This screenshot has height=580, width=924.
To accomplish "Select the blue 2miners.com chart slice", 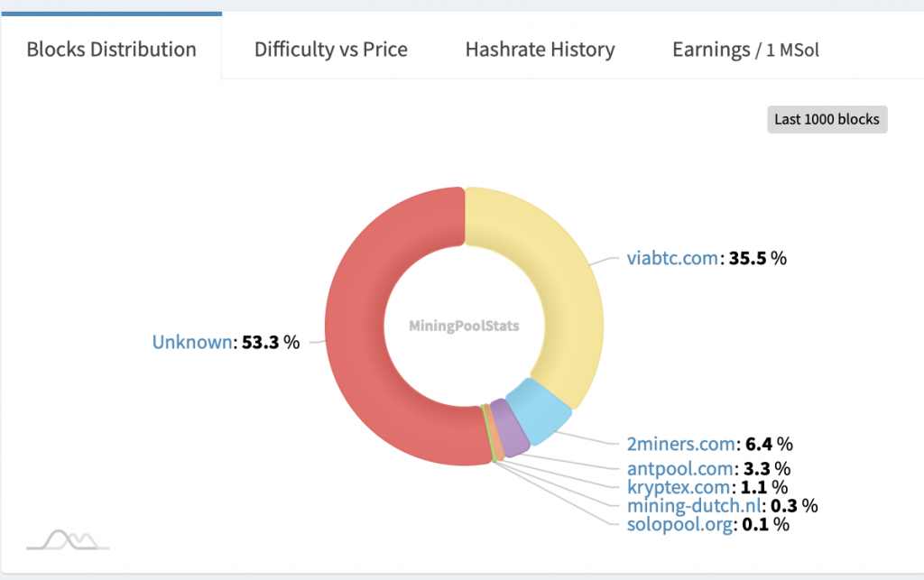I will pyautogui.click(x=538, y=411).
